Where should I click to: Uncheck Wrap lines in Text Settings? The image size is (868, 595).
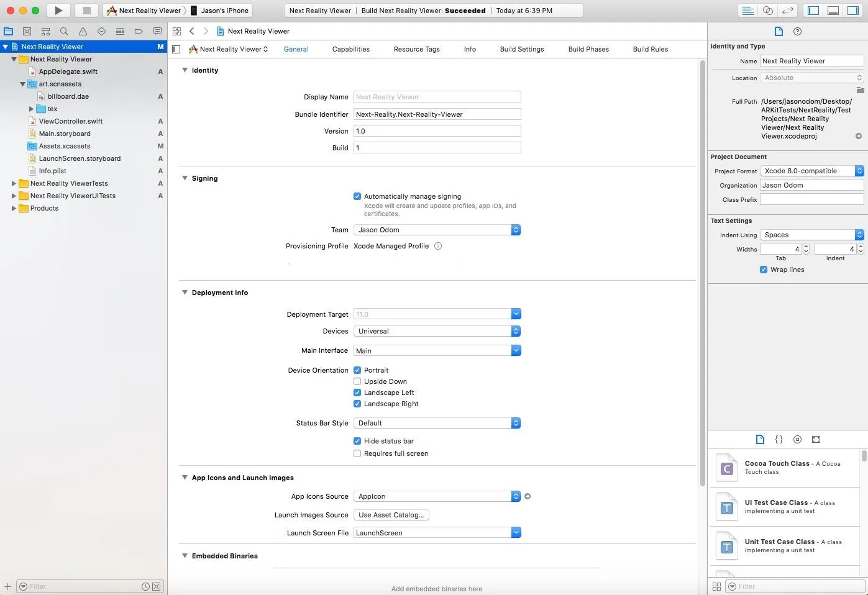[x=764, y=270]
